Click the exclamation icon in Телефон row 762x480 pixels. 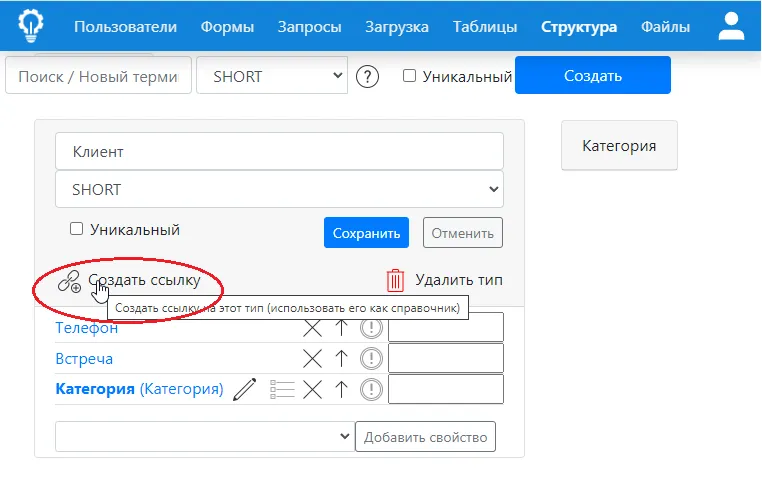(371, 328)
